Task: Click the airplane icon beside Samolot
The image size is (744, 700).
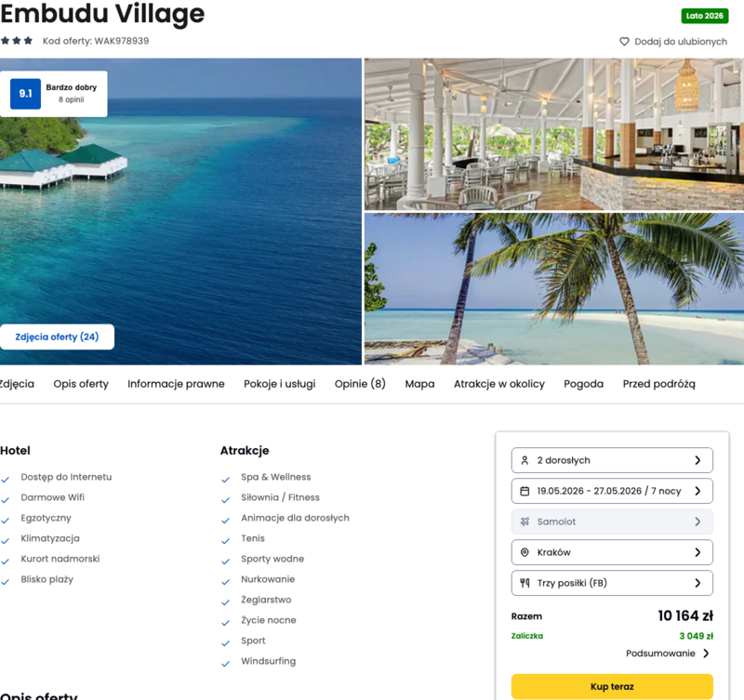Action: tap(525, 522)
